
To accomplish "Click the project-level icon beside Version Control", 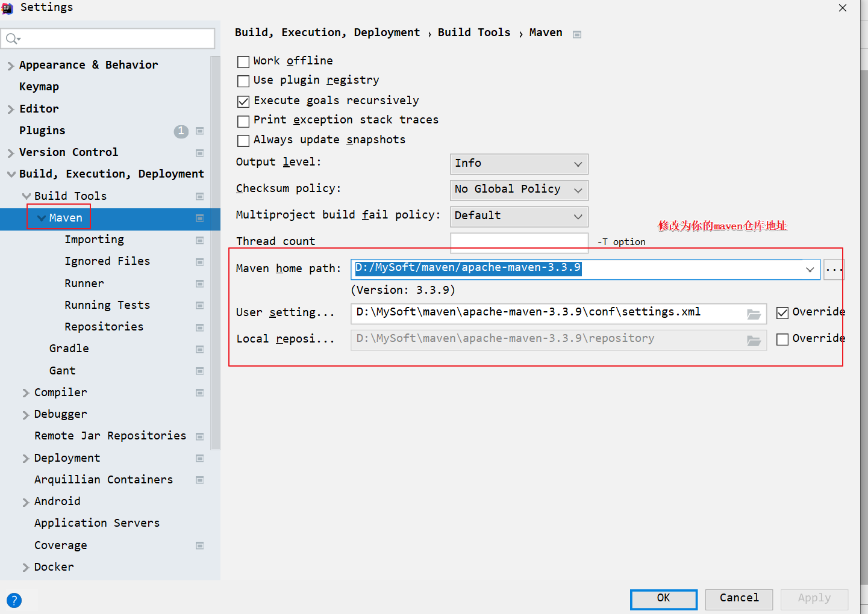I will 200,153.
